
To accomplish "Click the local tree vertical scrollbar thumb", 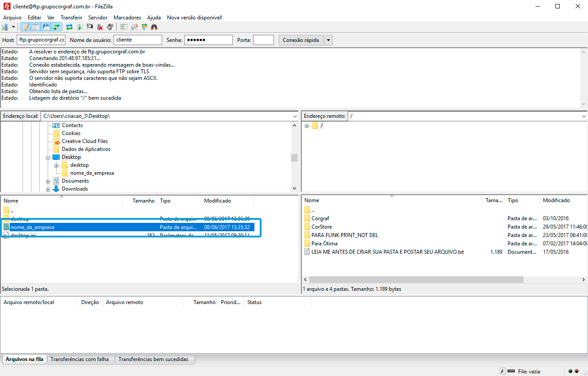I will 294,158.
